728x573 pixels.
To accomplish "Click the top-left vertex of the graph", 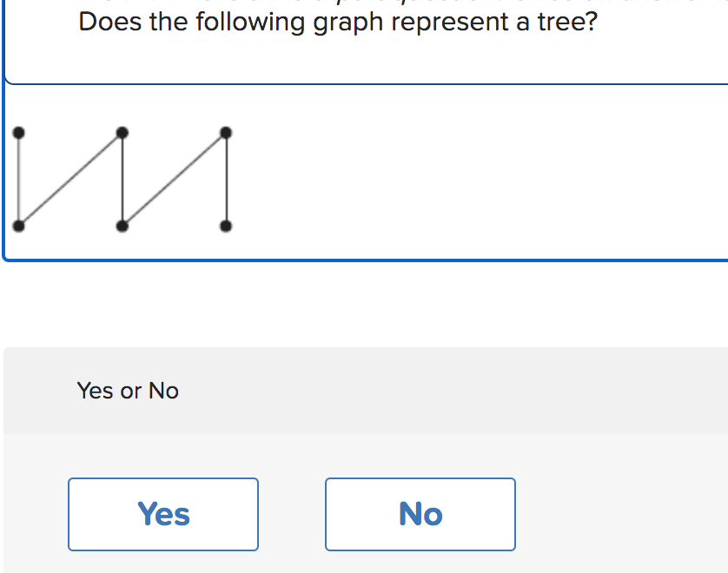I will 19,133.
